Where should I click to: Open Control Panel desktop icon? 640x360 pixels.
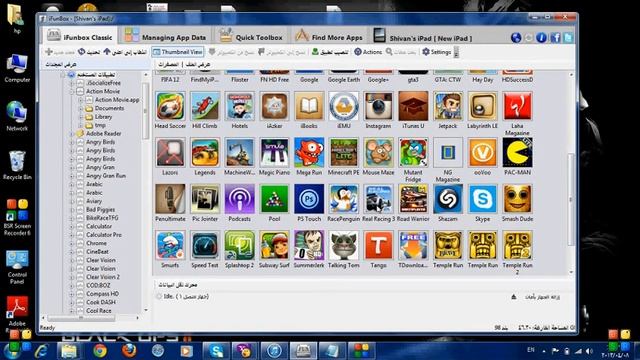[x=17, y=266]
